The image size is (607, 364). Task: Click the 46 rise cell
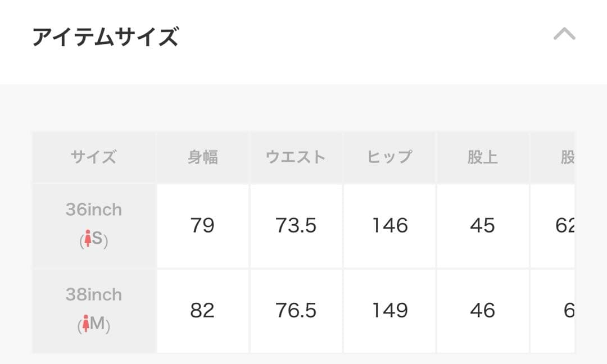pos(482,311)
